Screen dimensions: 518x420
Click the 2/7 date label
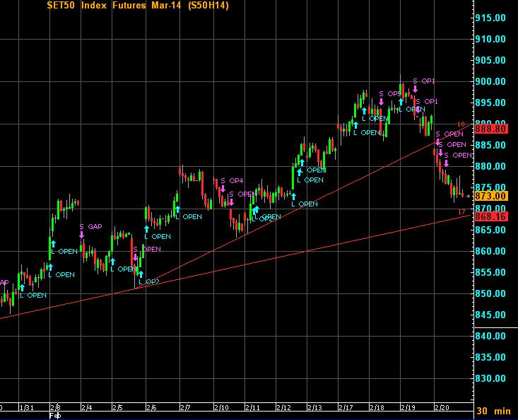(x=185, y=407)
